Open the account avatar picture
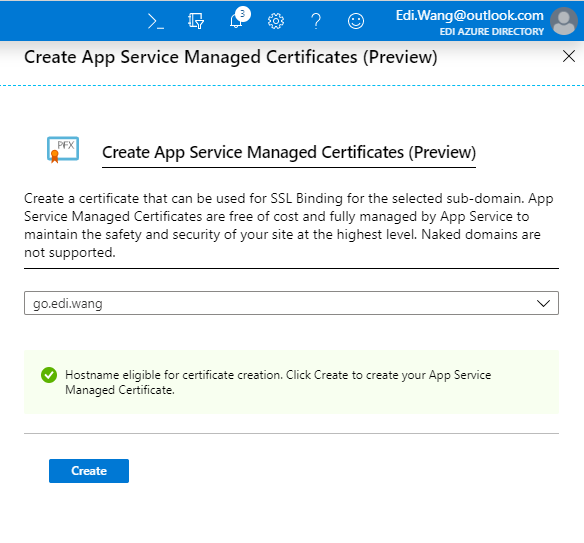This screenshot has width=584, height=543. 564,21
